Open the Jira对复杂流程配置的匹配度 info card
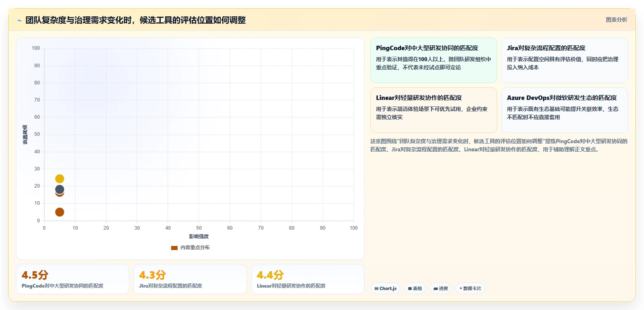The width and height of the screenshot is (644, 310). coord(564,60)
